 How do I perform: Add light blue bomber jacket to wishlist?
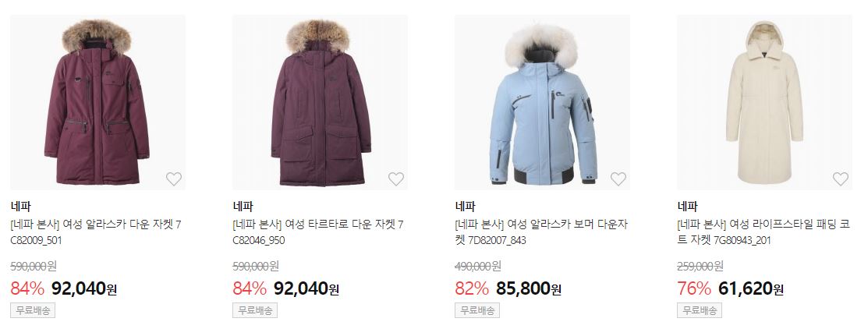tap(618, 179)
